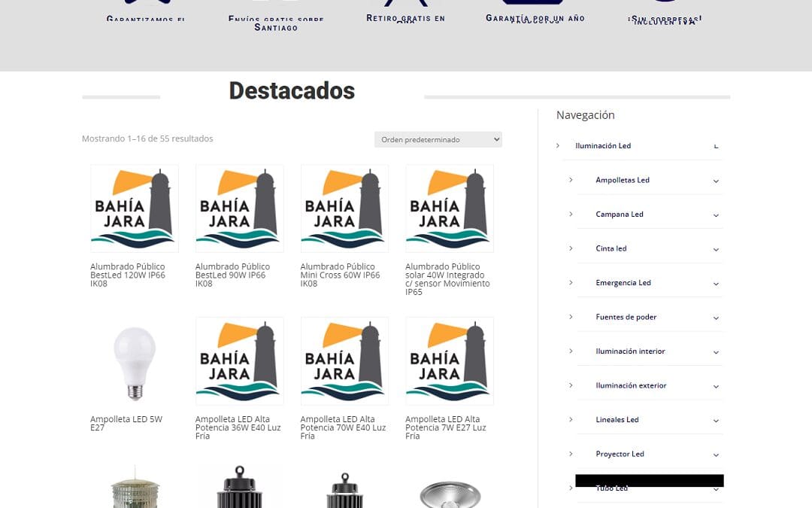Screen dimensions: 812x508
Task: Open the smaller high-bay lamp thumbnail in the third column of the bottom row
Action: click(x=344, y=489)
